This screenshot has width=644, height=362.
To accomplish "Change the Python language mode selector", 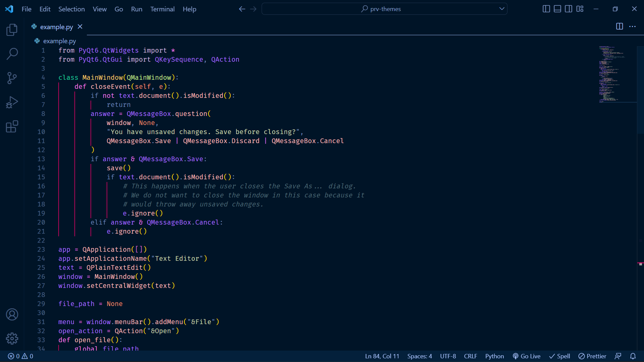I will point(494,356).
